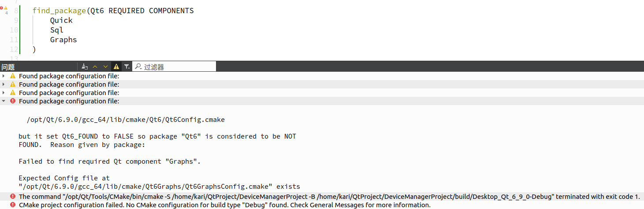Go to the previous issue arrow
The image size is (644, 209).
click(95, 66)
